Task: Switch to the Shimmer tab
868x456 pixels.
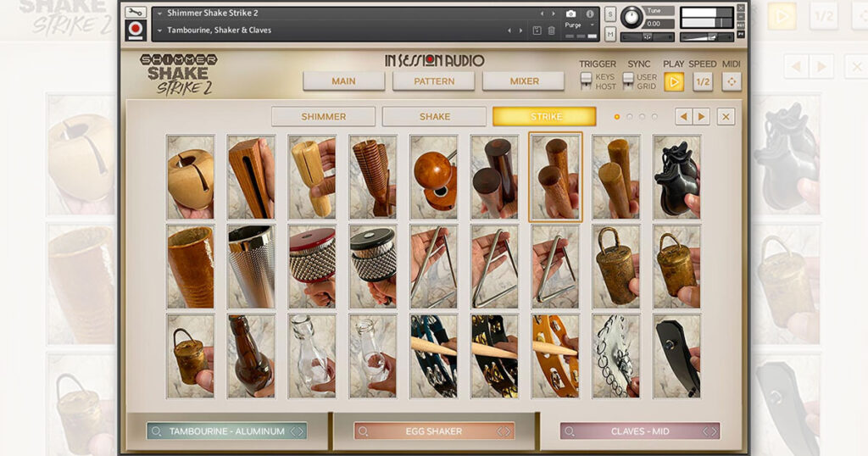Action: point(323,117)
